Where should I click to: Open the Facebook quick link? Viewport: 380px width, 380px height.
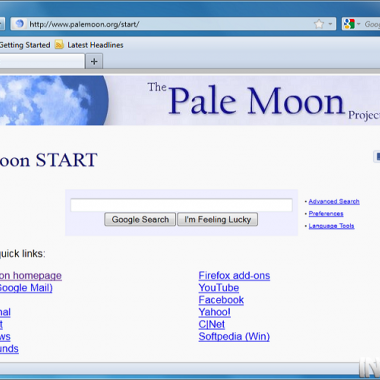[221, 300]
